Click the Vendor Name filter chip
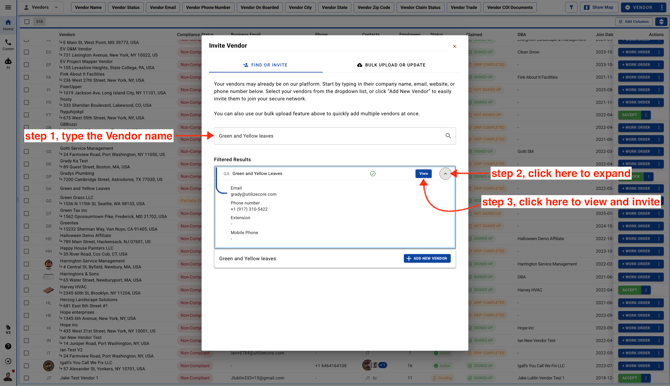The width and height of the screenshot is (670, 386). pos(88,7)
